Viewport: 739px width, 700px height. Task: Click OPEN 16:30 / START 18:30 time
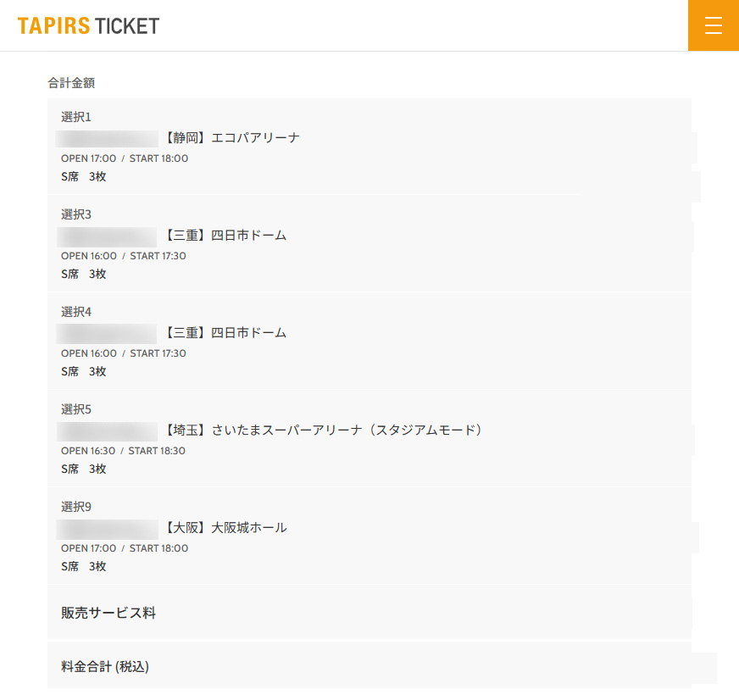(x=123, y=451)
